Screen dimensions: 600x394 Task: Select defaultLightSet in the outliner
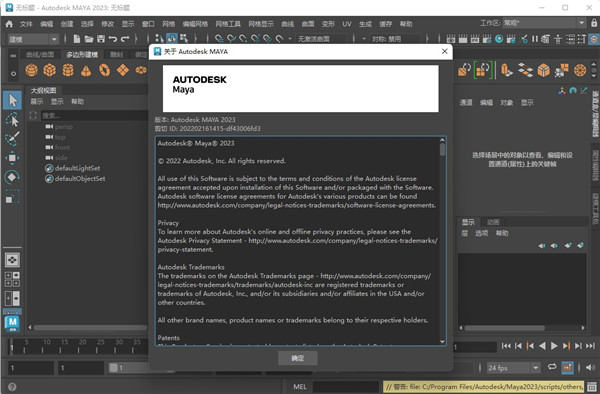[x=77, y=168]
